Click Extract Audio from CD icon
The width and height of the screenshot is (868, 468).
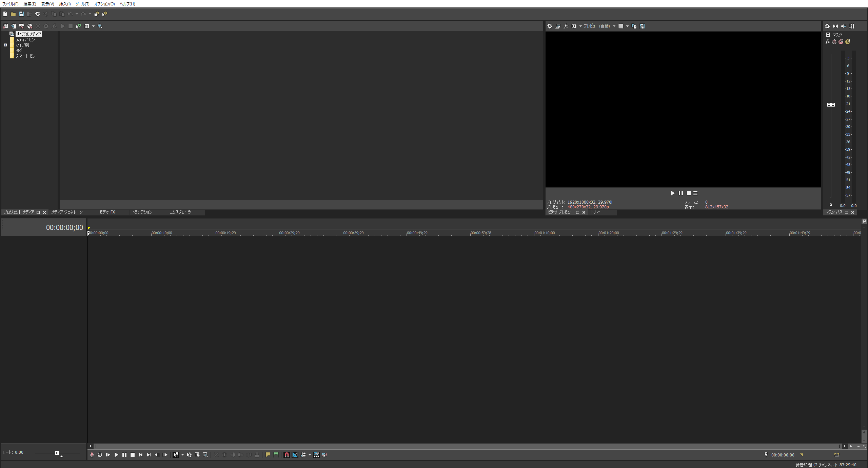30,26
